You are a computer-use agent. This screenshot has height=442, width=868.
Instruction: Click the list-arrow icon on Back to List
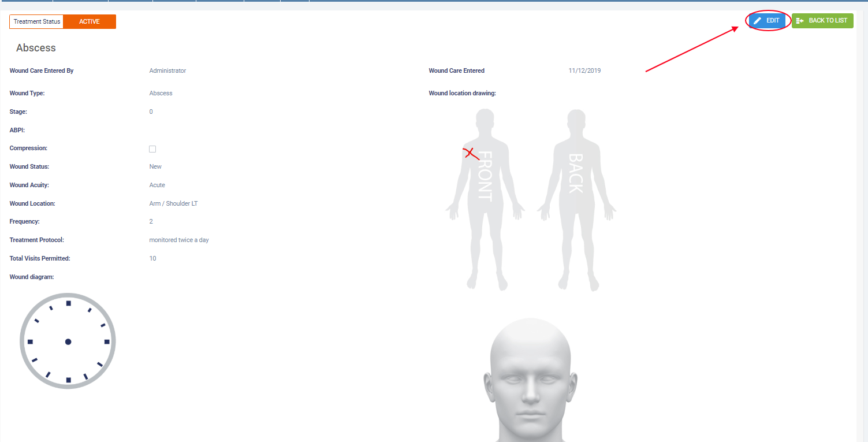click(800, 21)
